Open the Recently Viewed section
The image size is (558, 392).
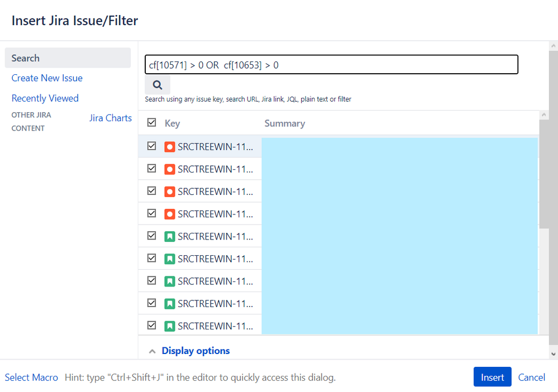(x=45, y=98)
